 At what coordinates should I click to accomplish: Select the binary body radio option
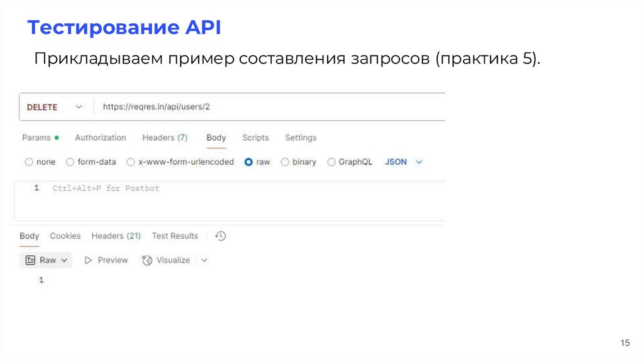[x=285, y=162]
